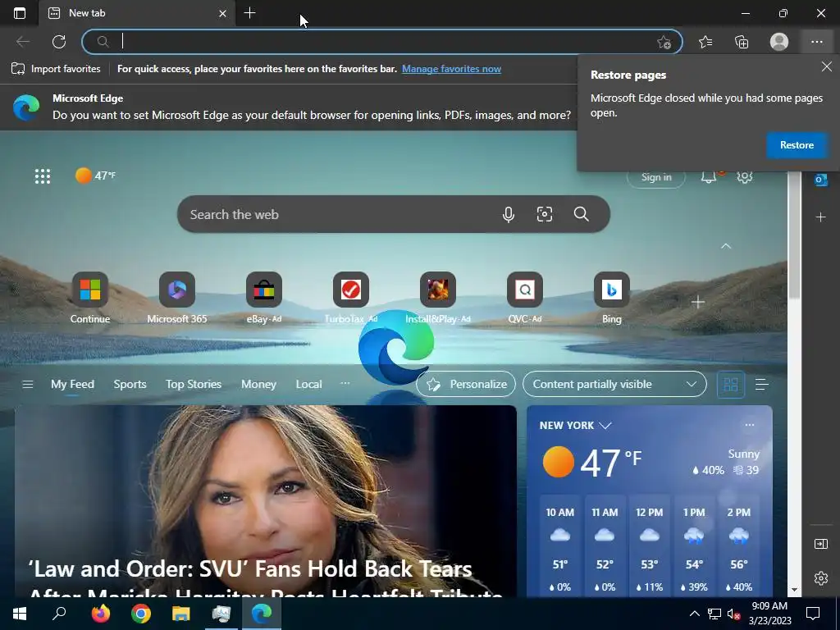
Task: Open the profile avatar menu
Action: pyautogui.click(x=779, y=42)
